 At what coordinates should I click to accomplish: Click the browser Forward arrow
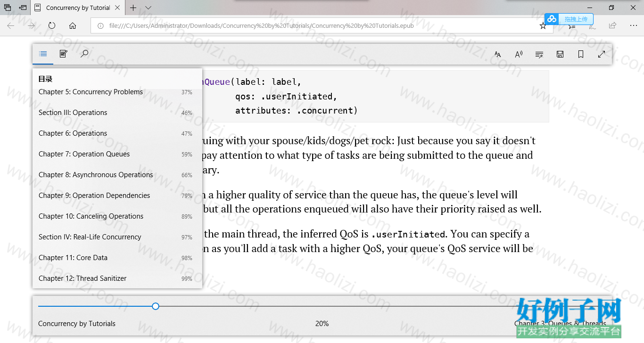tap(31, 25)
